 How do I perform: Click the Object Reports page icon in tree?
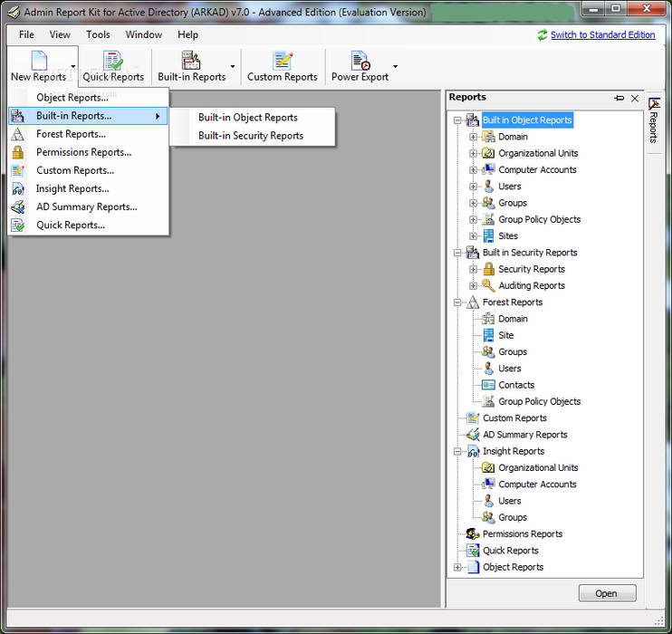tap(473, 567)
